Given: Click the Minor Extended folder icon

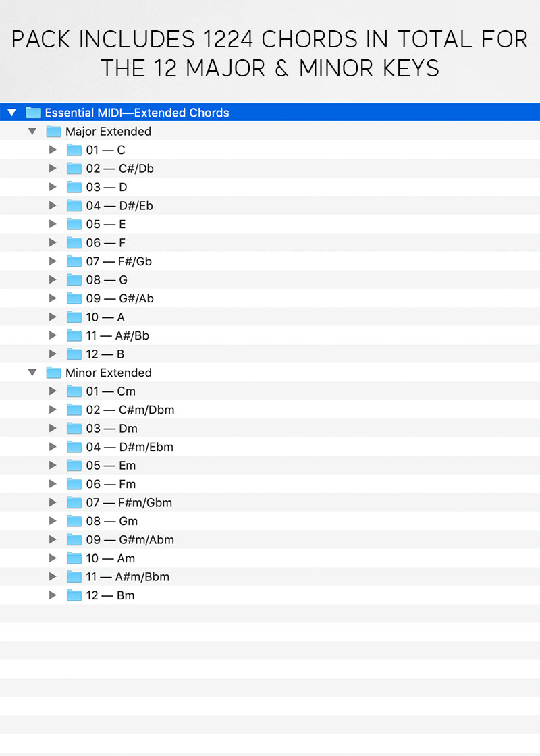Looking at the screenshot, I should (53, 372).
